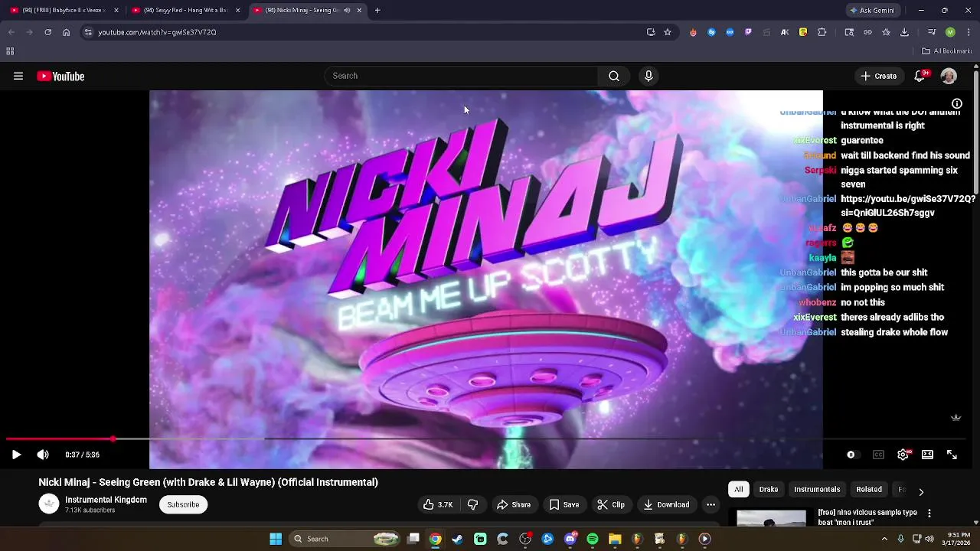Open the Extensions puzzle icon
The image size is (980, 551).
coord(822,32)
